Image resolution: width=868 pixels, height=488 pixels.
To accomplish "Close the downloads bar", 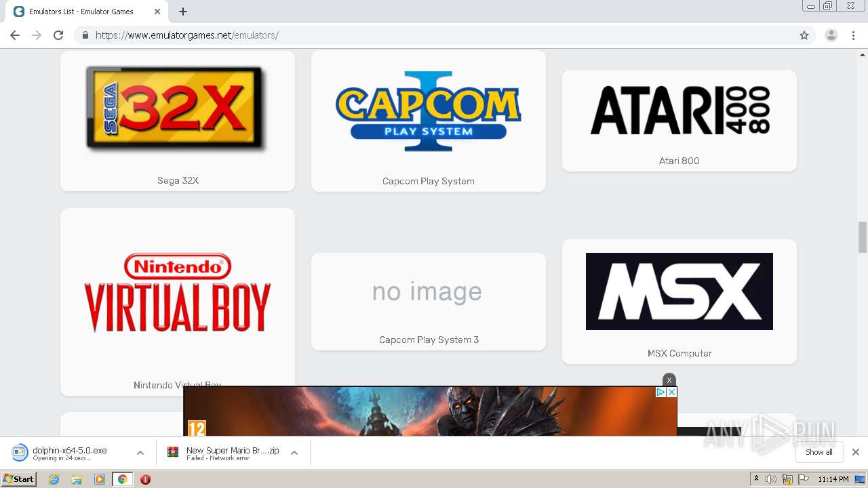I will (x=856, y=452).
